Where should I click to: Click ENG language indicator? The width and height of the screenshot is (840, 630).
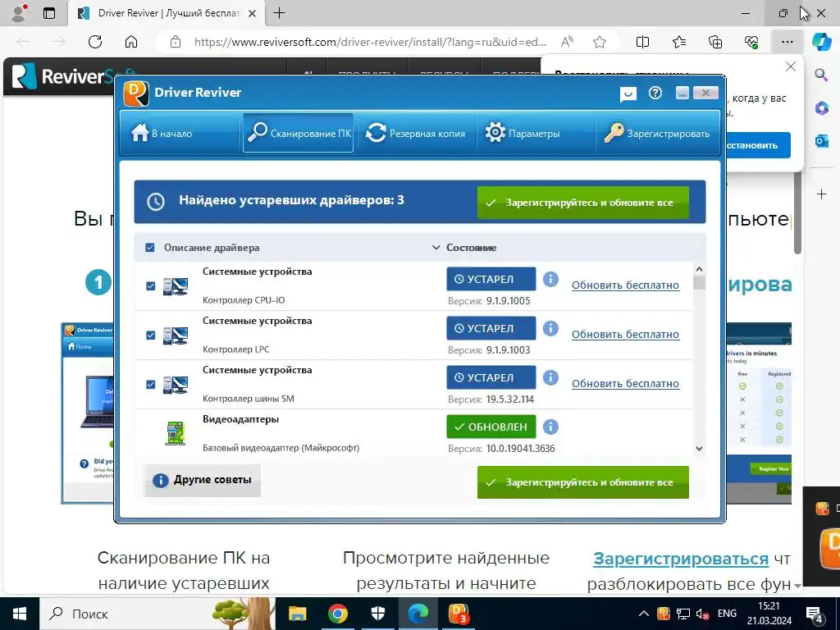[727, 614]
